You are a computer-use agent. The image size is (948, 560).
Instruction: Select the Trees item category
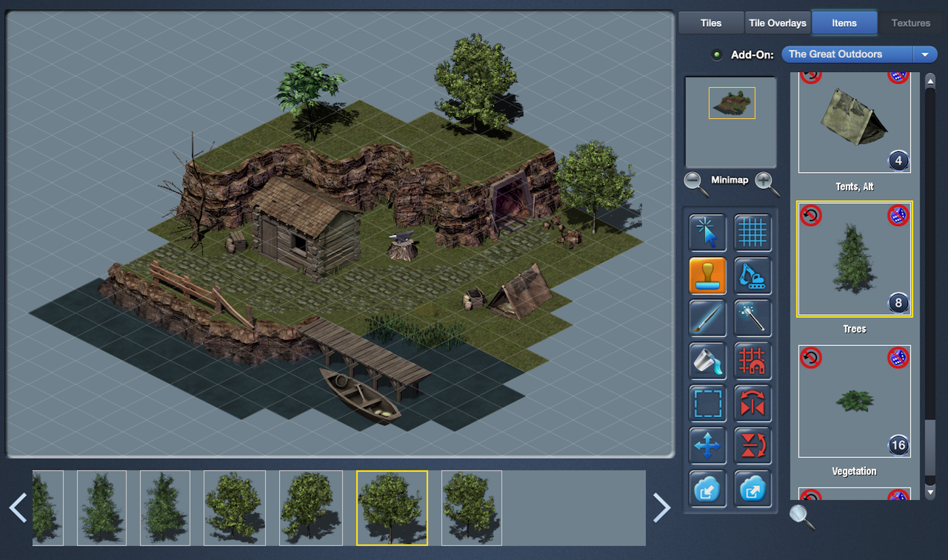point(855,259)
